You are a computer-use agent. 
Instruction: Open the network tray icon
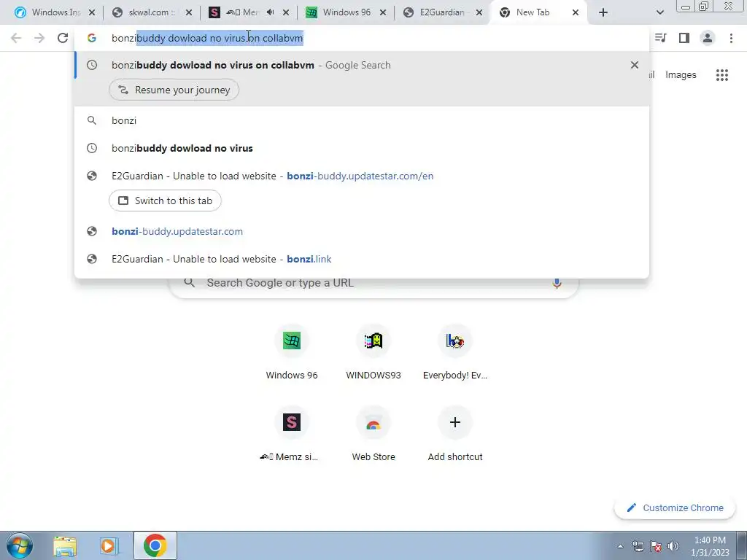[x=638, y=546]
